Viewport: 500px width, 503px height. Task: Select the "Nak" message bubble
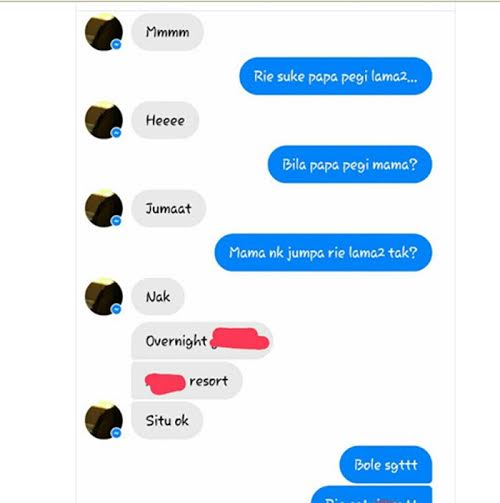(158, 297)
